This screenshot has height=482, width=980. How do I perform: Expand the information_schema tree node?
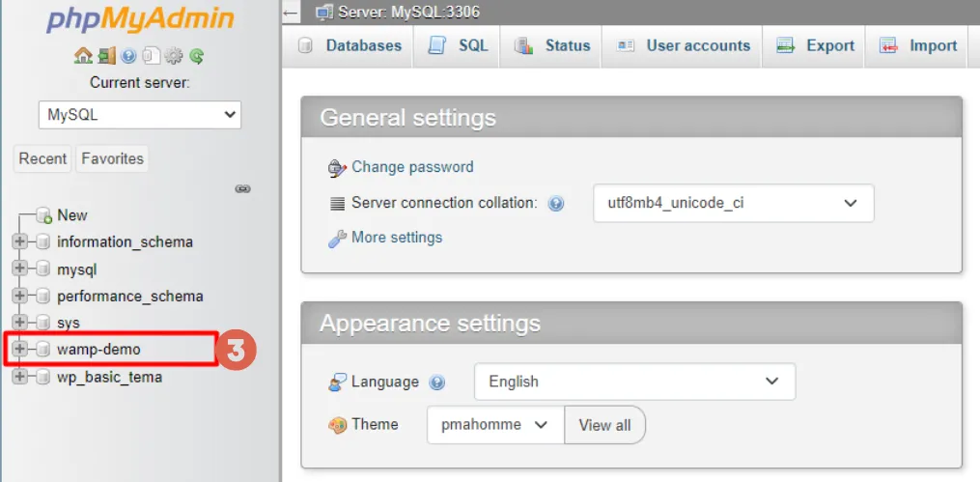20,241
